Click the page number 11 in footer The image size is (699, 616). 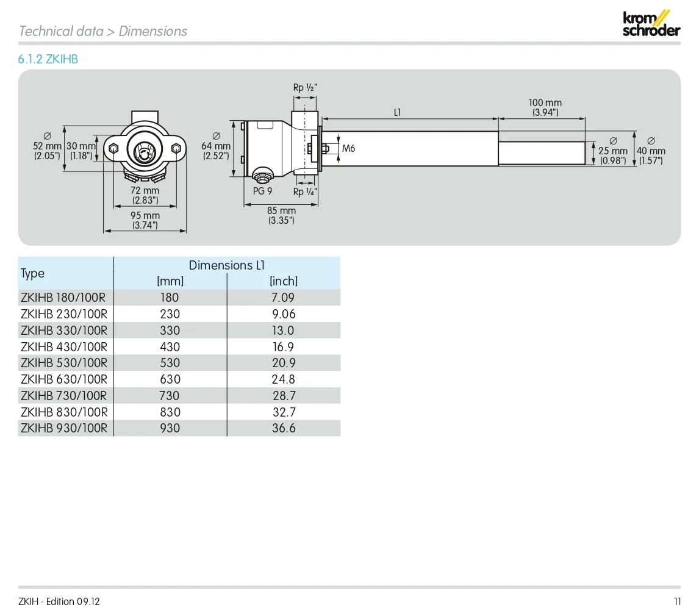click(x=677, y=601)
